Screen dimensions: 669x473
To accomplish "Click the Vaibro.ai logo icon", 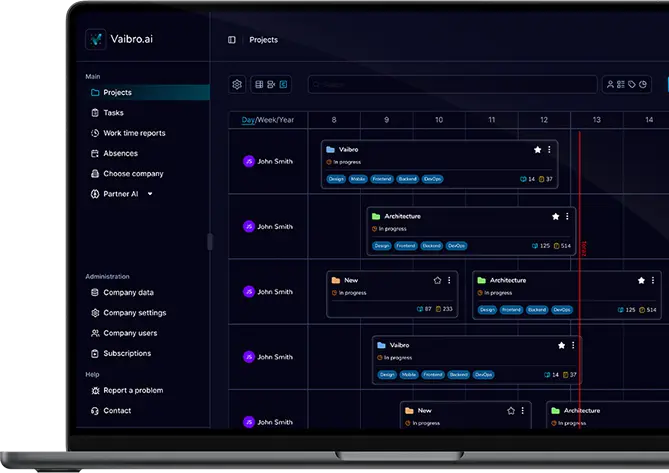I will (x=96, y=40).
